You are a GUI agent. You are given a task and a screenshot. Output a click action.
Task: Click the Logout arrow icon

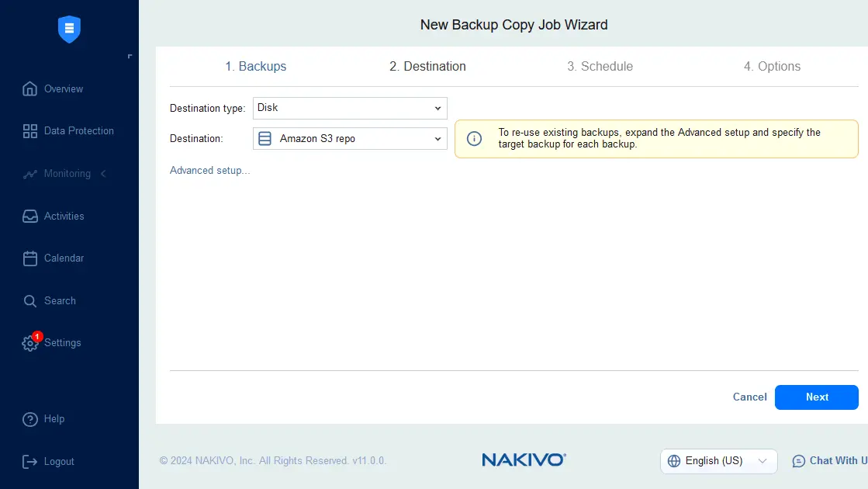[30, 461]
